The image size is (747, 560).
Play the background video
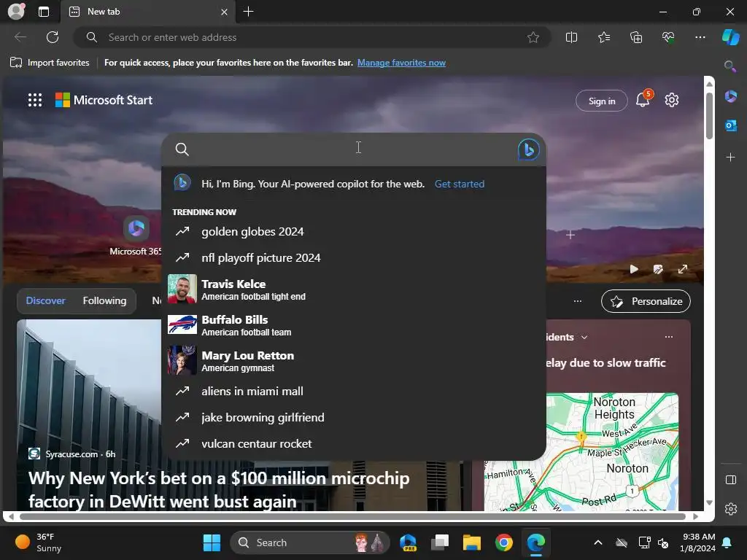[x=634, y=269]
